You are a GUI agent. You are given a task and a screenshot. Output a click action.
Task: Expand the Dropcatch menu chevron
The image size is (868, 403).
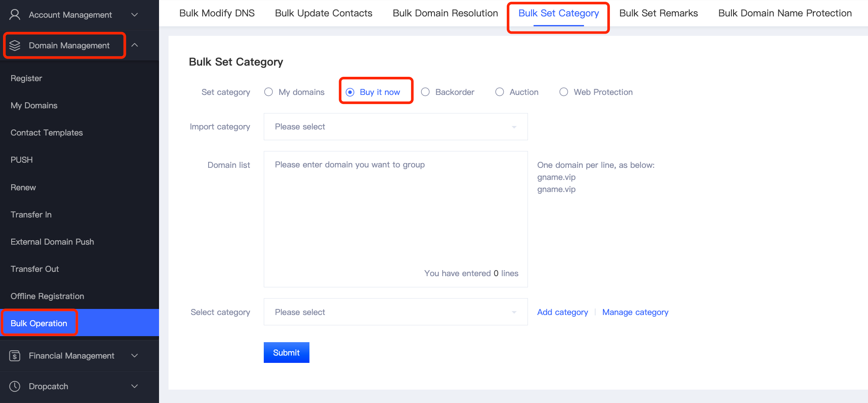point(134,386)
